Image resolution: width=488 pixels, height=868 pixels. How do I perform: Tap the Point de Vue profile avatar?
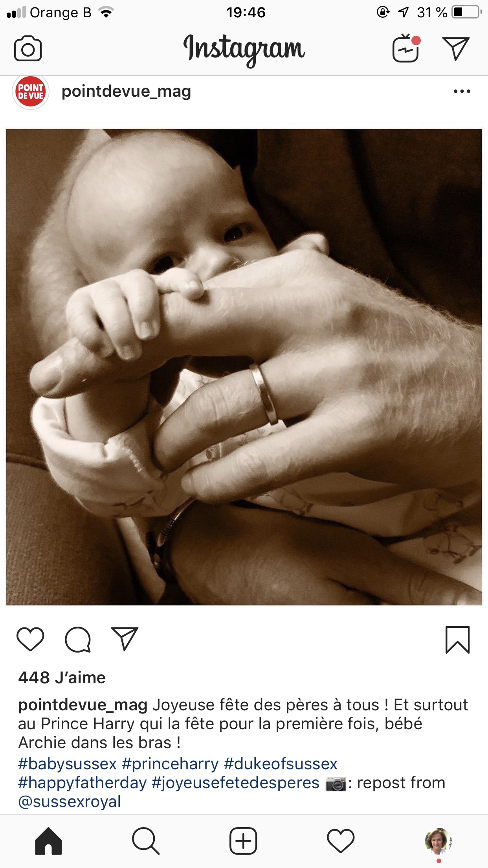31,92
